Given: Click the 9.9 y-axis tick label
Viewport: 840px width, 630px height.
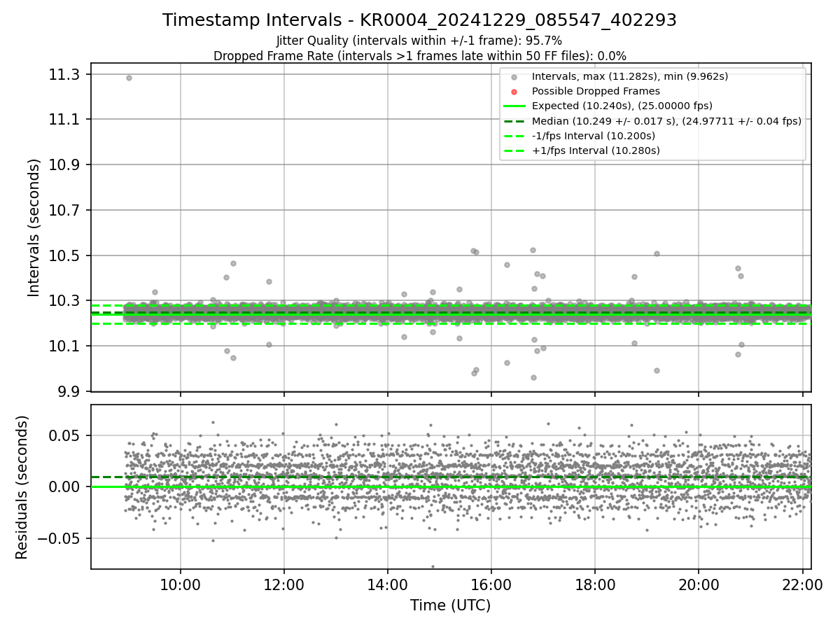Looking at the screenshot, I should click(69, 391).
